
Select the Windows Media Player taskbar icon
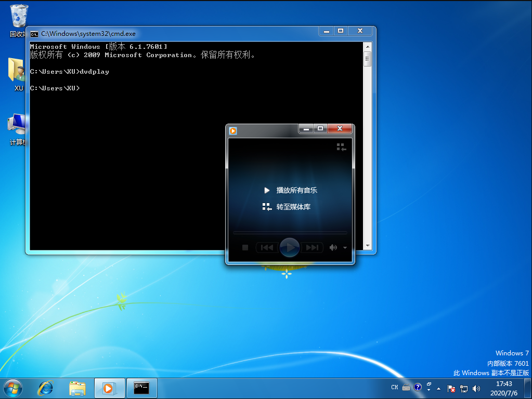tap(110, 388)
